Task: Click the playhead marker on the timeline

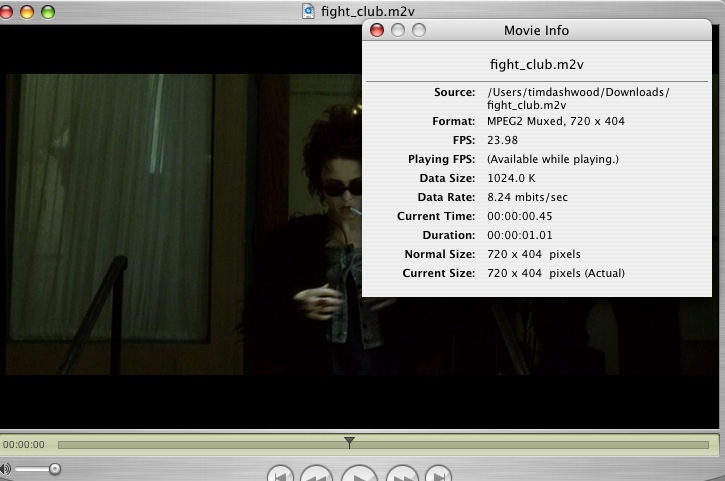Action: (350, 442)
